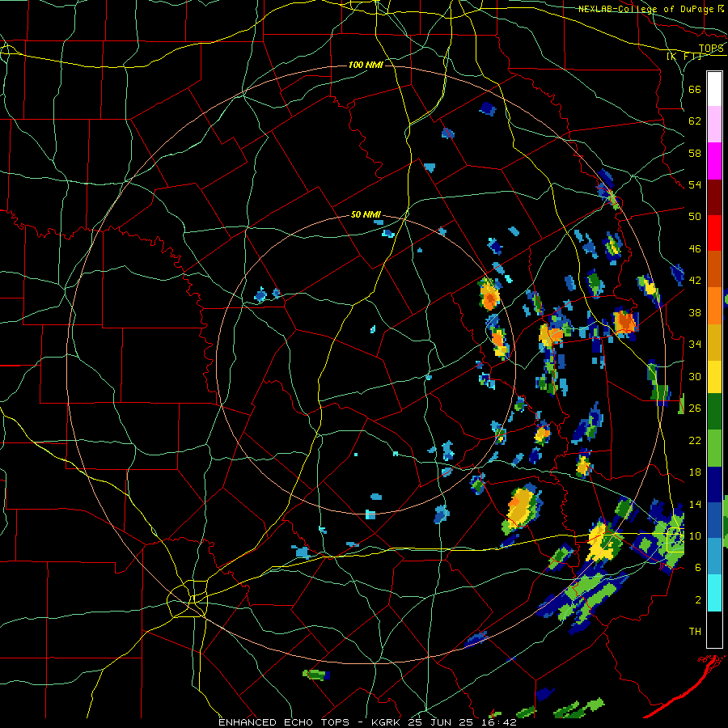Click legend value "18"
The width and height of the screenshot is (728, 728).
coord(695,472)
